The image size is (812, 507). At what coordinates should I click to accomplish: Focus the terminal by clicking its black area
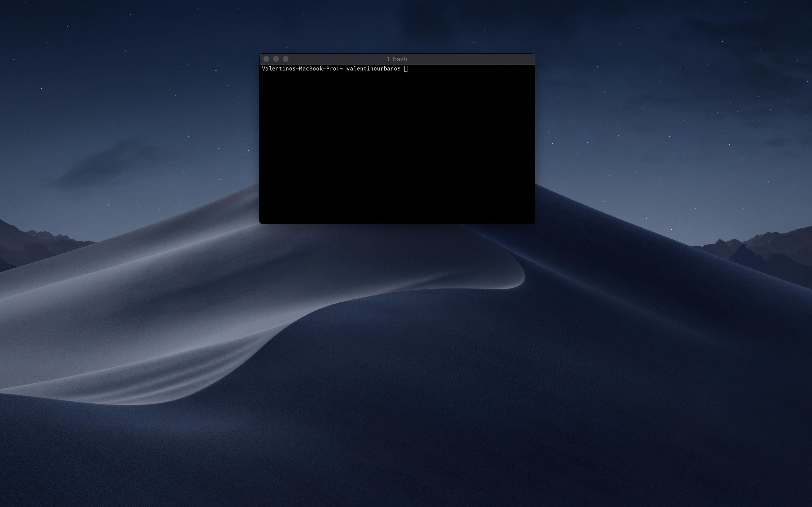coord(397,144)
